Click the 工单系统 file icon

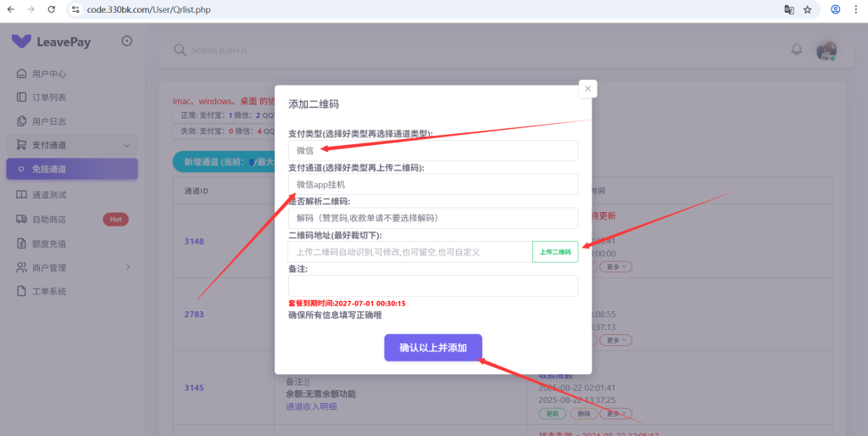[21, 291]
